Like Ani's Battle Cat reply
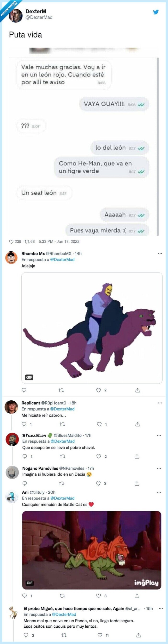 click(x=99, y=596)
